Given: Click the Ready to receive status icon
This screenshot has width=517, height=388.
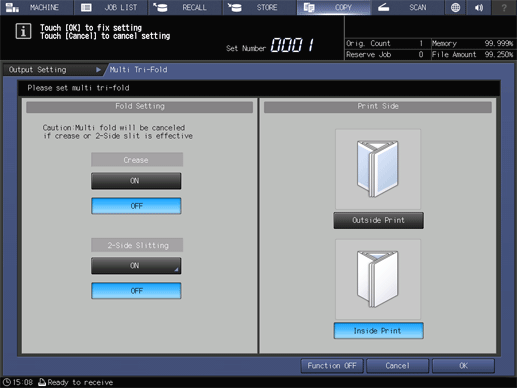Looking at the screenshot, I should click(42, 382).
